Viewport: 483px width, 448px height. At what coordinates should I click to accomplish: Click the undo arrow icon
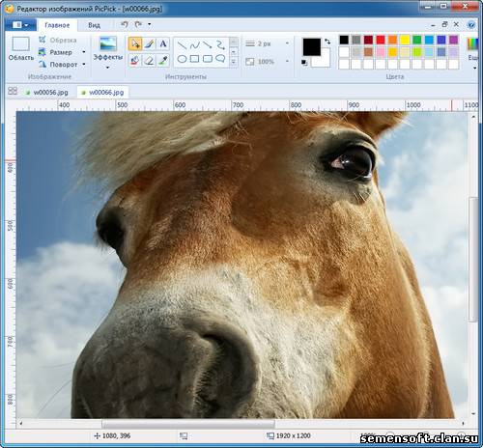125,24
